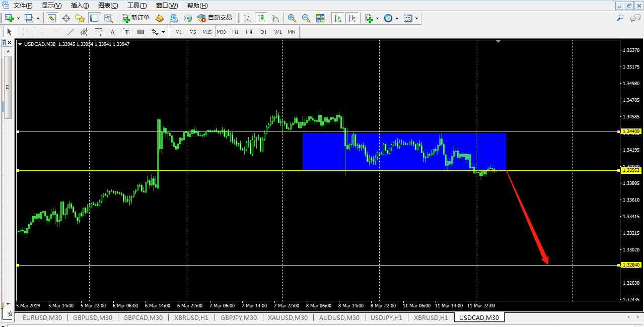Image resolution: width=644 pixels, height=327 pixels.
Task: Expand the new chart dropdown arrow
Action: point(18,18)
